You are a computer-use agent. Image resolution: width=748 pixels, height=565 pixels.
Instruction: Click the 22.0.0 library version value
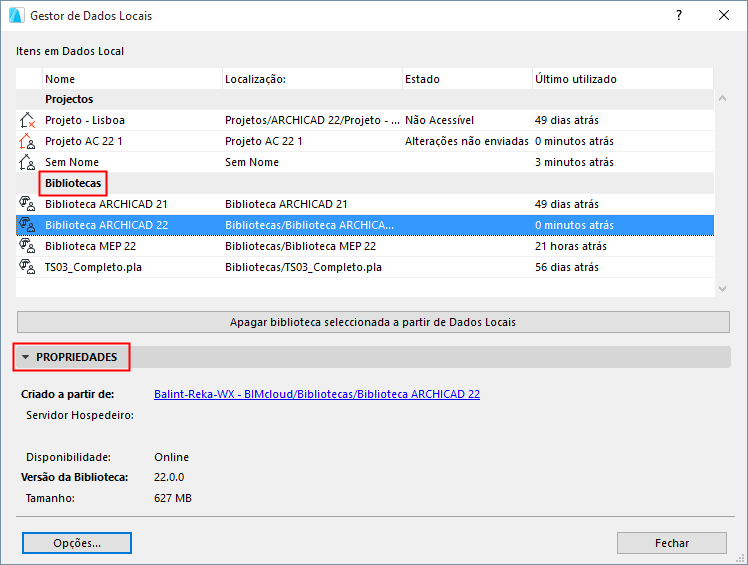click(169, 477)
